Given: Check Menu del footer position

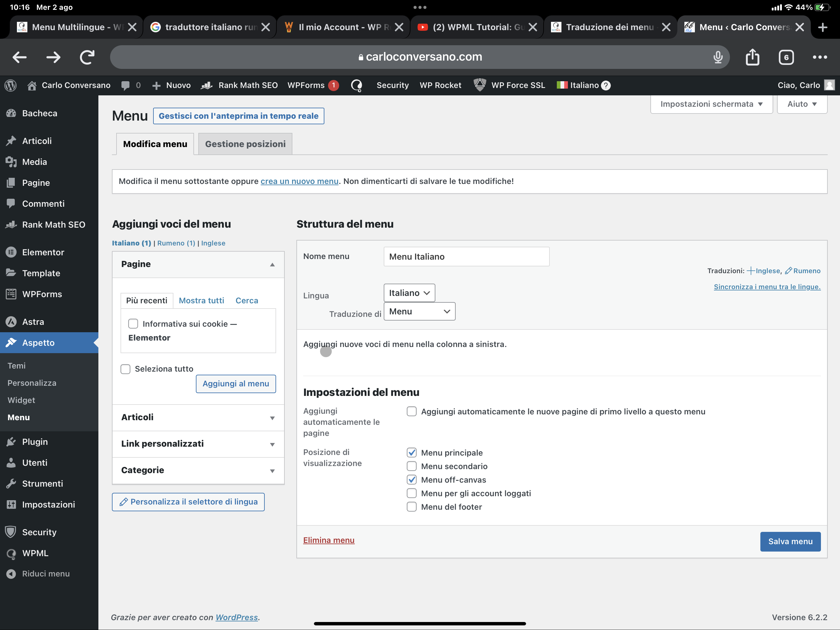Looking at the screenshot, I should pyautogui.click(x=412, y=507).
